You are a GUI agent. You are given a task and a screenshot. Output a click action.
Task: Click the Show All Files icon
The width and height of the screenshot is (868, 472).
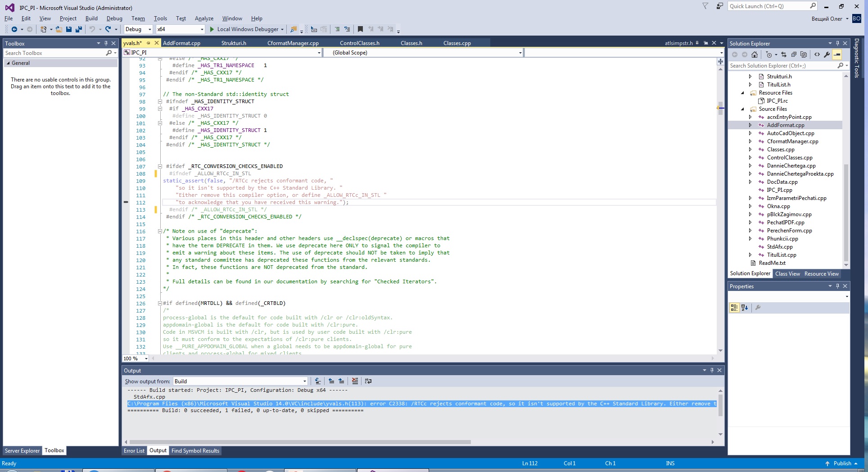pyautogui.click(x=804, y=54)
